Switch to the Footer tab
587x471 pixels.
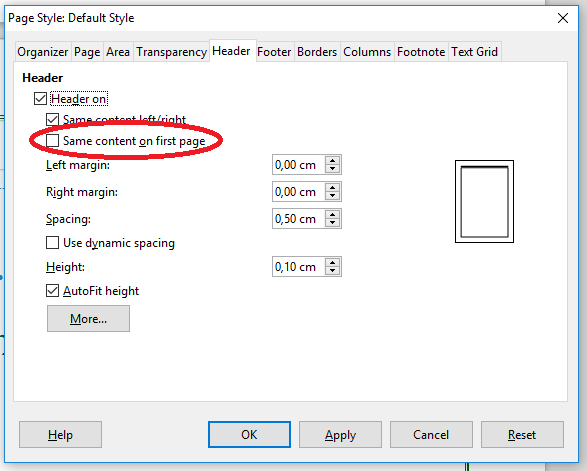[274, 52]
